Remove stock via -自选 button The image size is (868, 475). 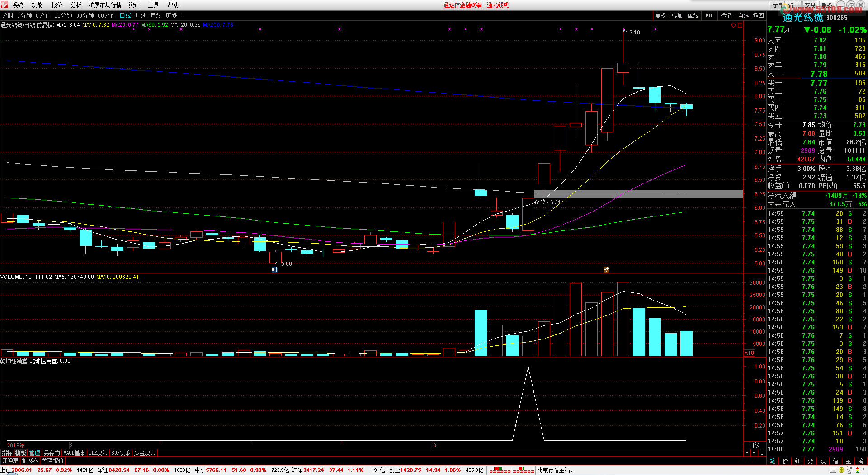(x=742, y=15)
